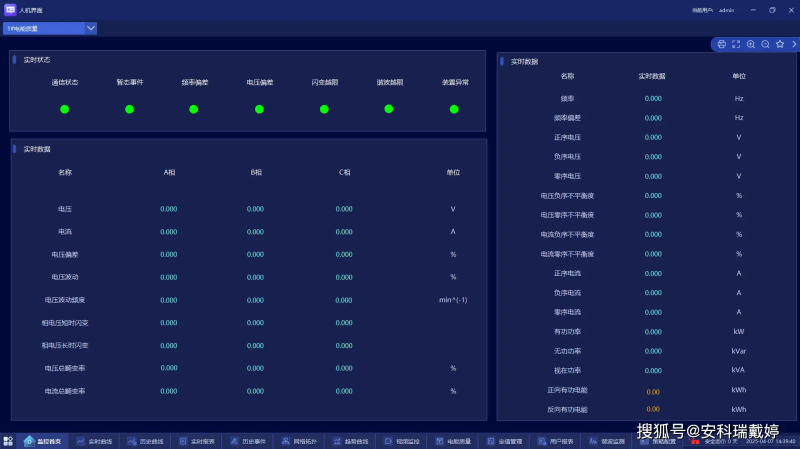Zoom in using the magnifier-plus icon
This screenshot has width=800, height=449.
pyautogui.click(x=751, y=44)
